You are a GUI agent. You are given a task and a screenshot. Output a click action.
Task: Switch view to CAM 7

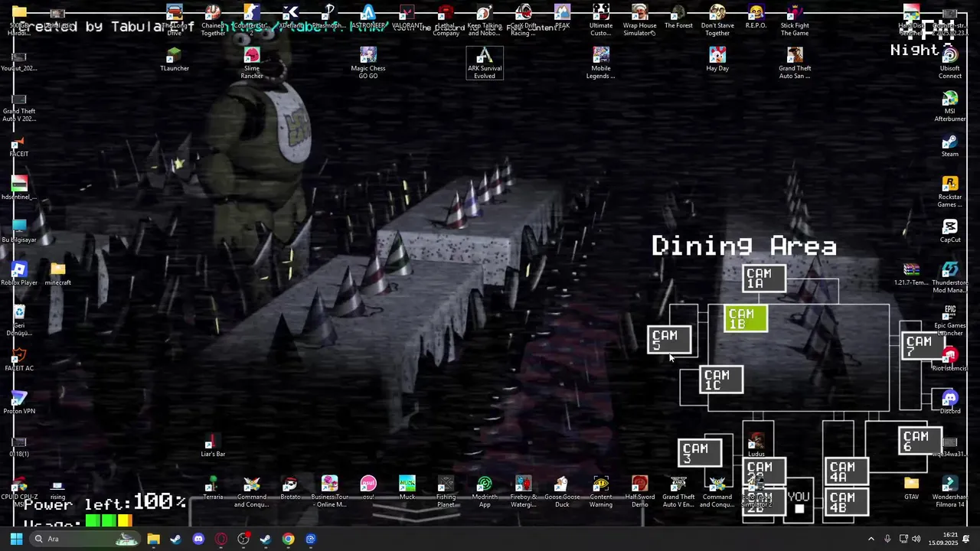click(x=923, y=347)
